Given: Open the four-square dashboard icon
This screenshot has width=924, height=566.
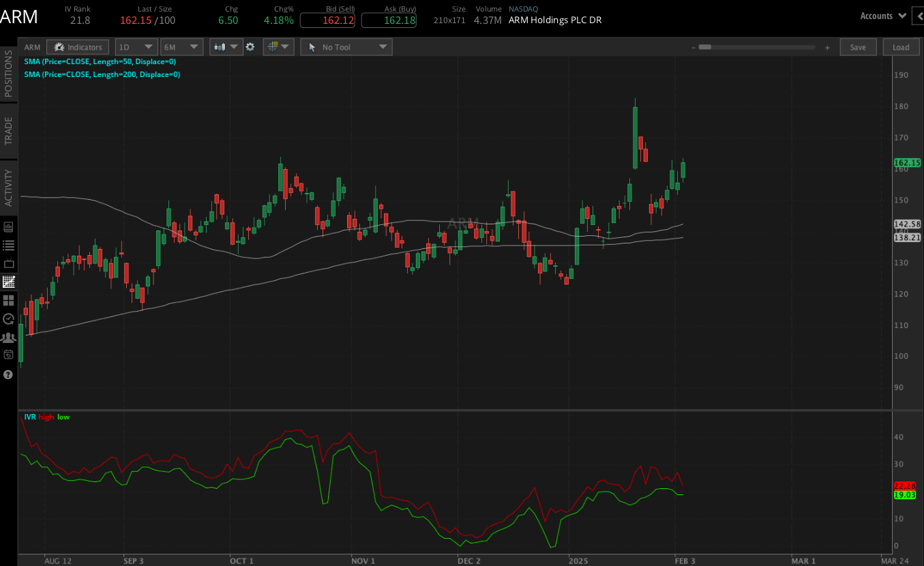Looking at the screenshot, I should click(x=8, y=300).
